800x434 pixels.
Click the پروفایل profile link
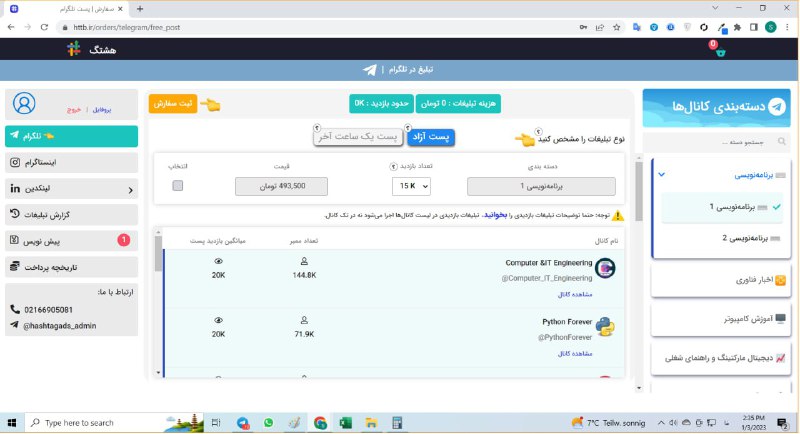102,110
